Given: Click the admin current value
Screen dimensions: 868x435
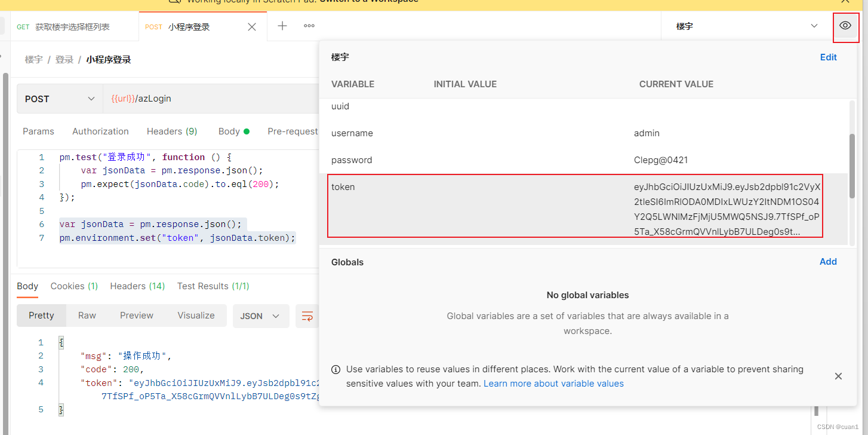Looking at the screenshot, I should [647, 133].
